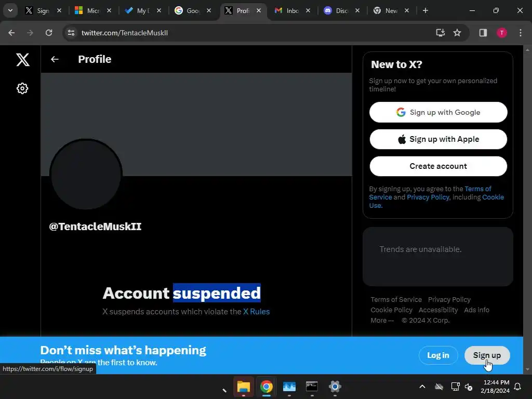Switch to the Microsoft tab

click(87, 10)
